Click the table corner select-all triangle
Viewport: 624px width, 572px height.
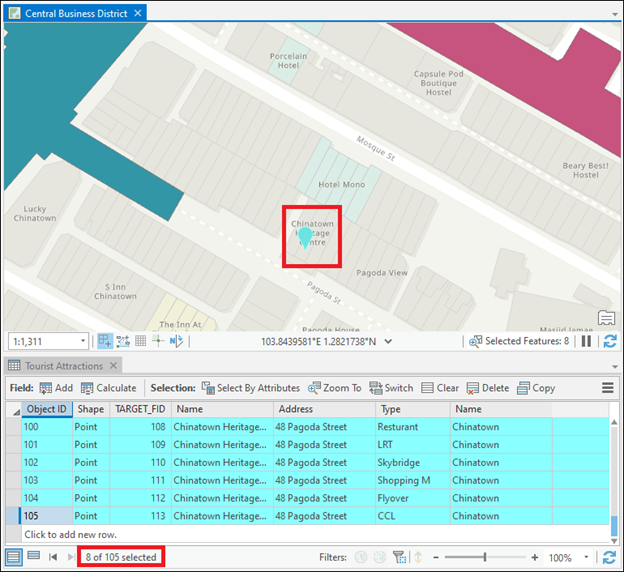point(14,410)
